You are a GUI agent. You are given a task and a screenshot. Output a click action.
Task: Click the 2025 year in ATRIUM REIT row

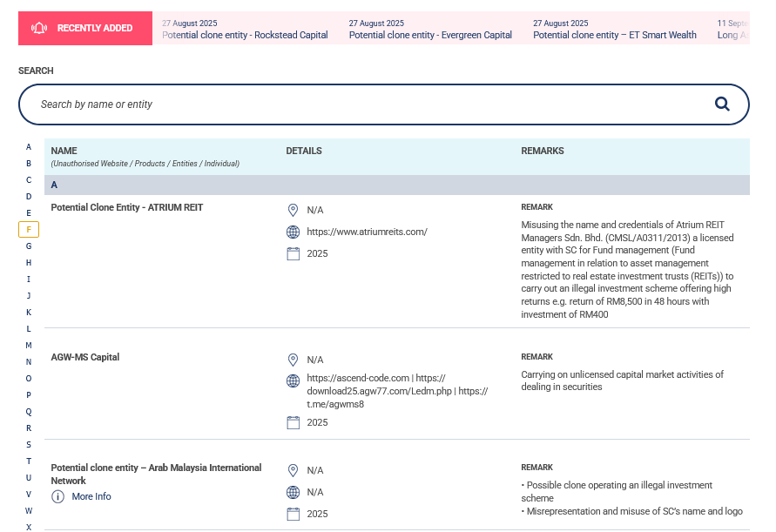pos(317,254)
